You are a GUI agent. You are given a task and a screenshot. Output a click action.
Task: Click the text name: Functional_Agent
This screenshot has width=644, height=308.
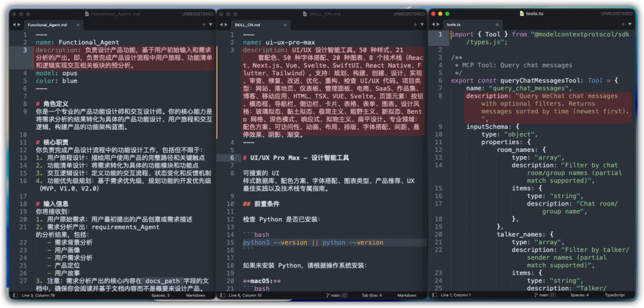77,42
